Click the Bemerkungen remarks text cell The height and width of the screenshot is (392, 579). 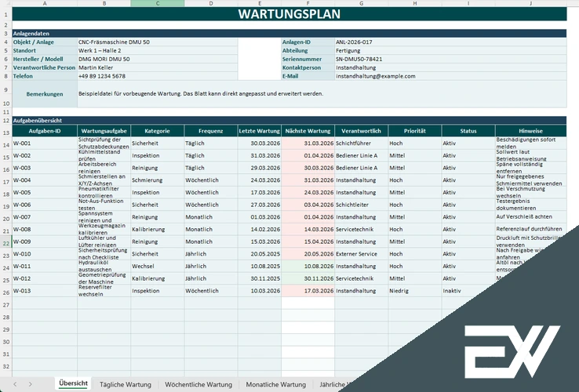[x=322, y=94]
